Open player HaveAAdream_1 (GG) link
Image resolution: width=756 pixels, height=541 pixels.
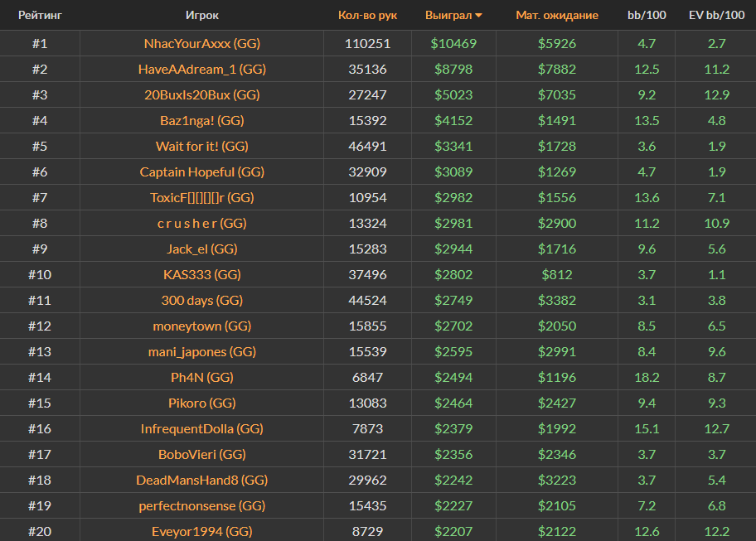coord(202,69)
